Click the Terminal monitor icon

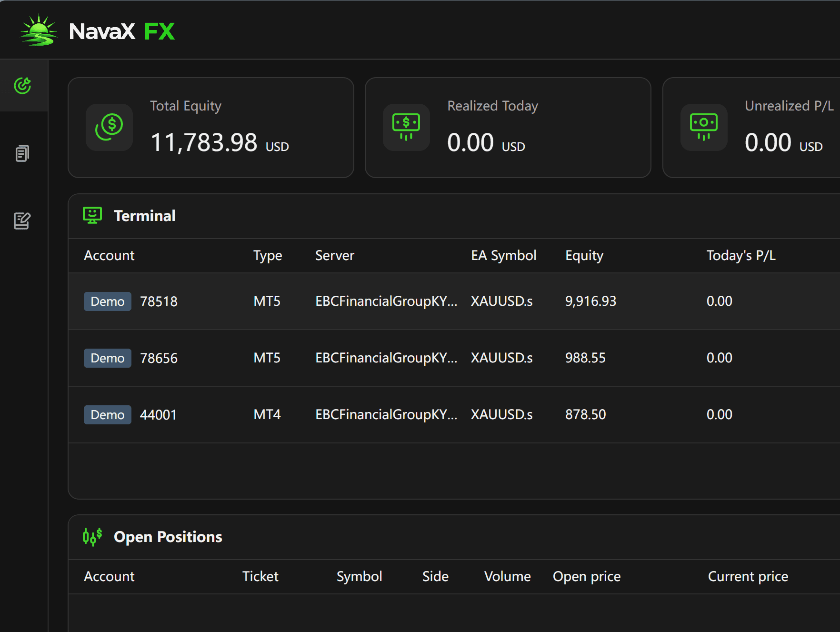tap(92, 215)
